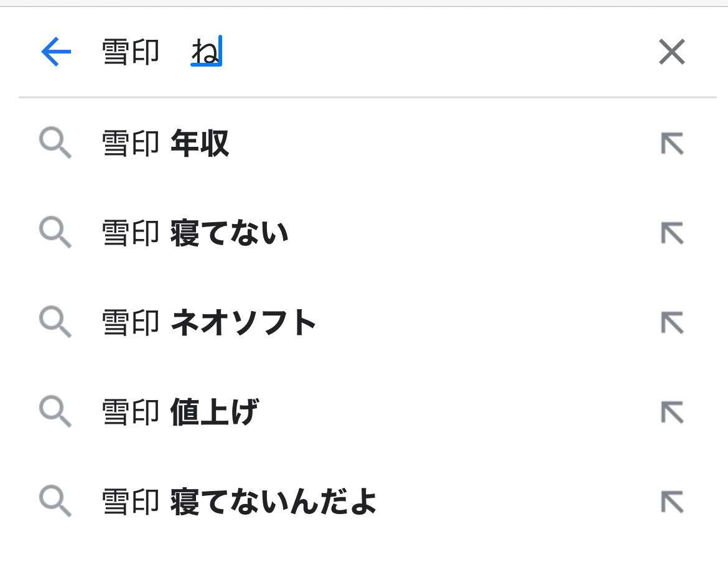The width and height of the screenshot is (728, 565).
Task: Click the magnifier icon beside 雪印 寝てない
Action: [x=55, y=233]
